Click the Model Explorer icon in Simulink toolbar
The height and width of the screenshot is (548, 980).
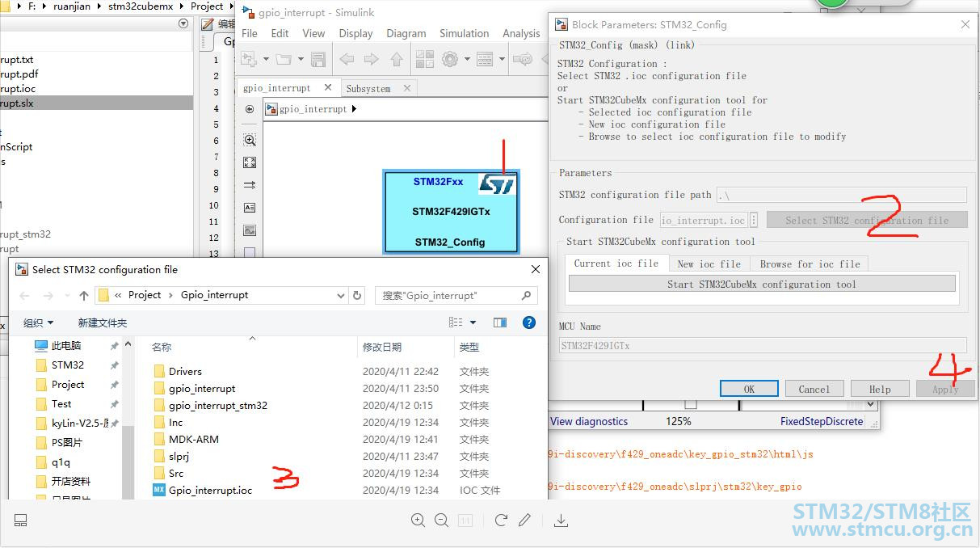[x=485, y=59]
